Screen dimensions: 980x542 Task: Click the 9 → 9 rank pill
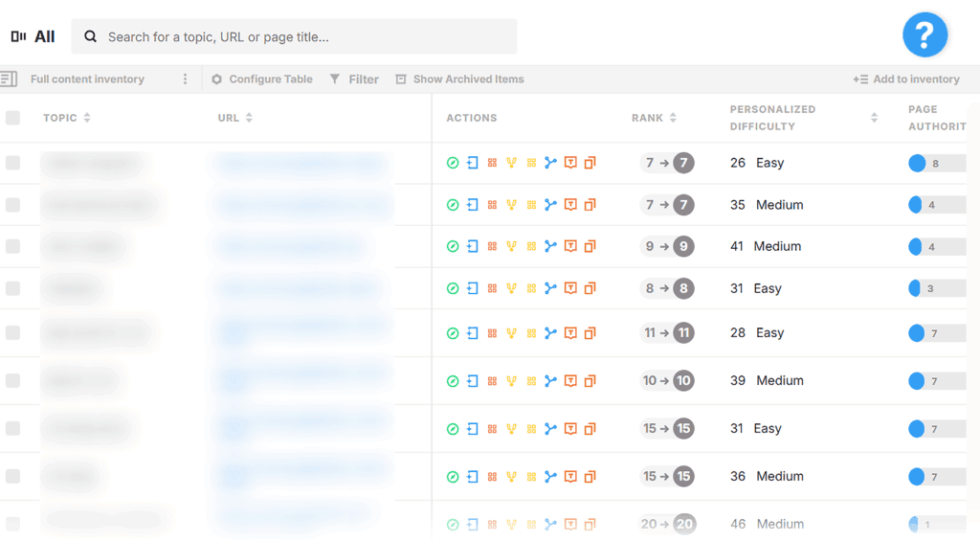(x=667, y=246)
